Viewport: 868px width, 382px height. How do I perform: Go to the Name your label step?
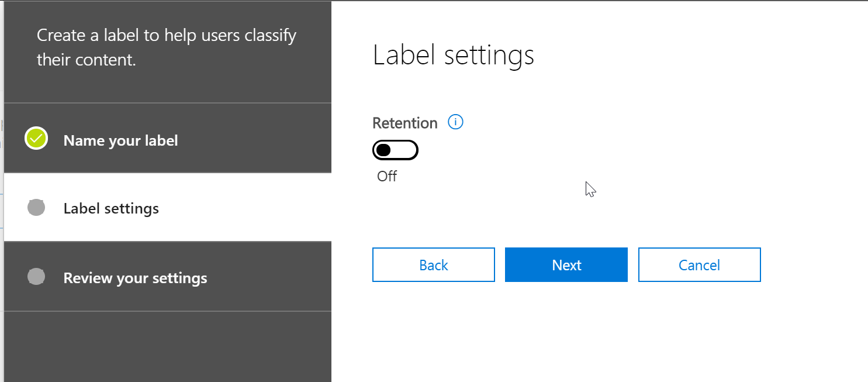pyautogui.click(x=120, y=140)
